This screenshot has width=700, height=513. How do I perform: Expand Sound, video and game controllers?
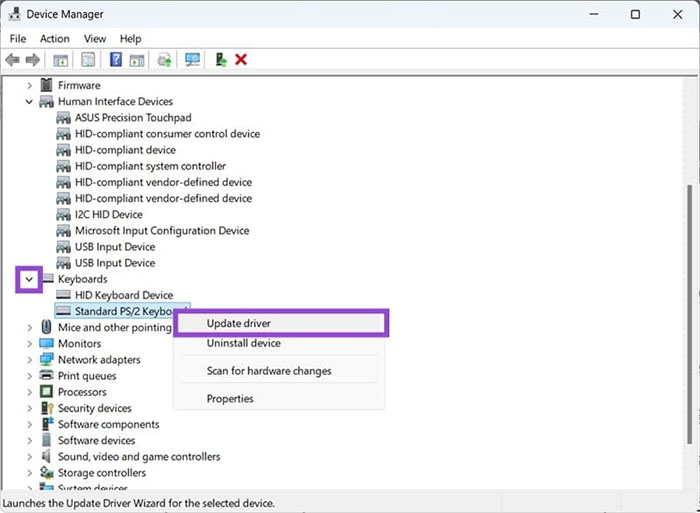click(29, 456)
